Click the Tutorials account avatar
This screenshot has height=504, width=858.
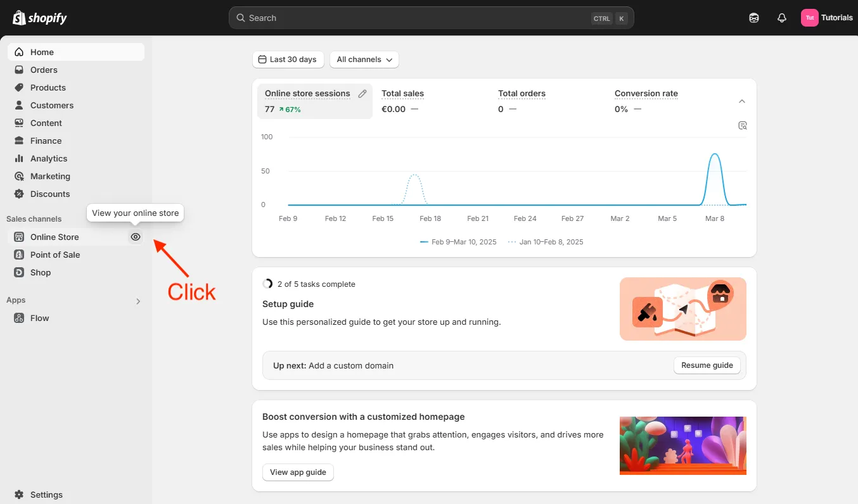(x=827, y=17)
